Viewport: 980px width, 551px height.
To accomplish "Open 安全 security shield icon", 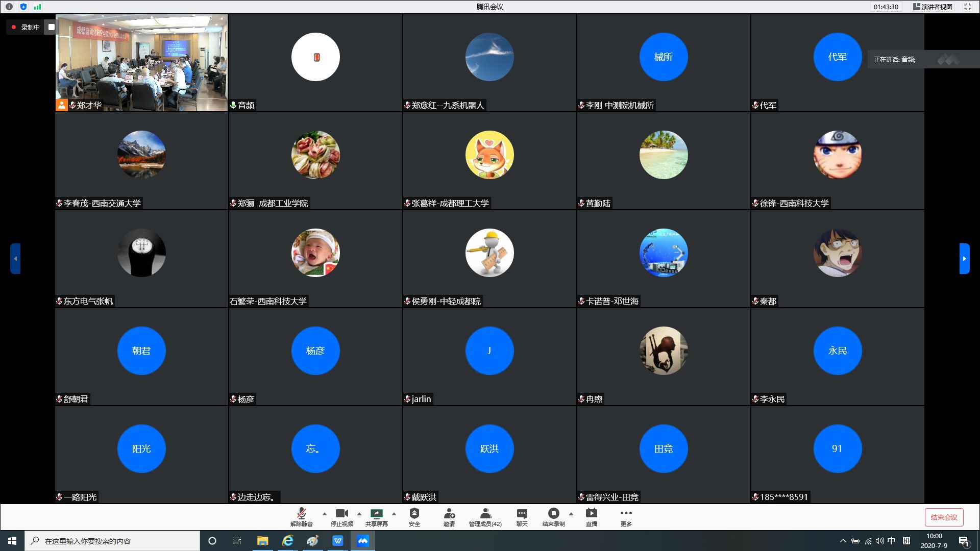I will (x=414, y=516).
